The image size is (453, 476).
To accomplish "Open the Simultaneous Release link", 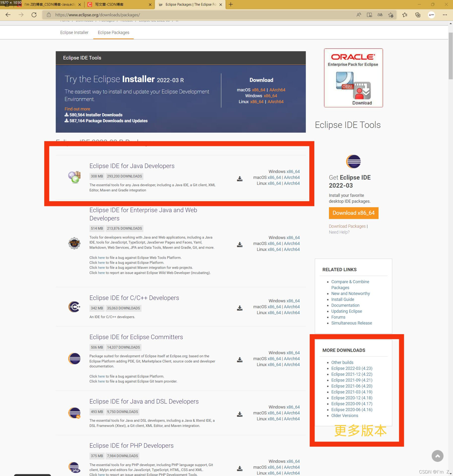I will 352,323.
